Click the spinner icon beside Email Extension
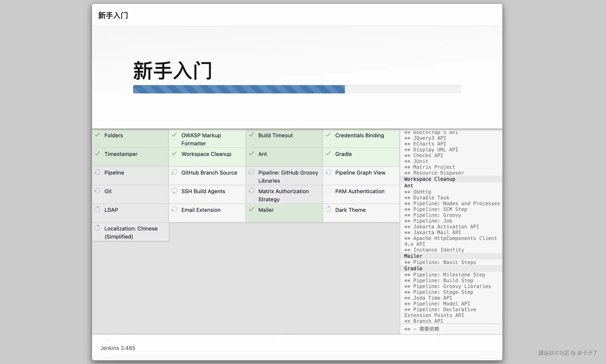Screen dimensions: 606x364 175,210
